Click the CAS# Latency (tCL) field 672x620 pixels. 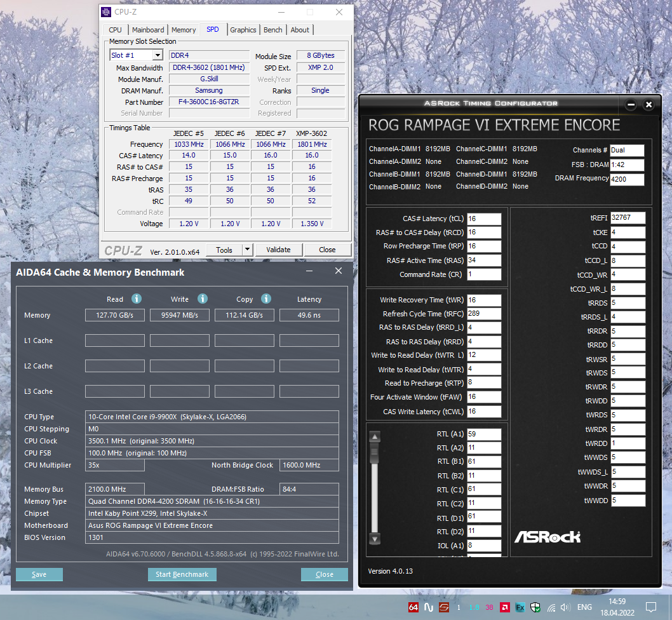tap(484, 219)
